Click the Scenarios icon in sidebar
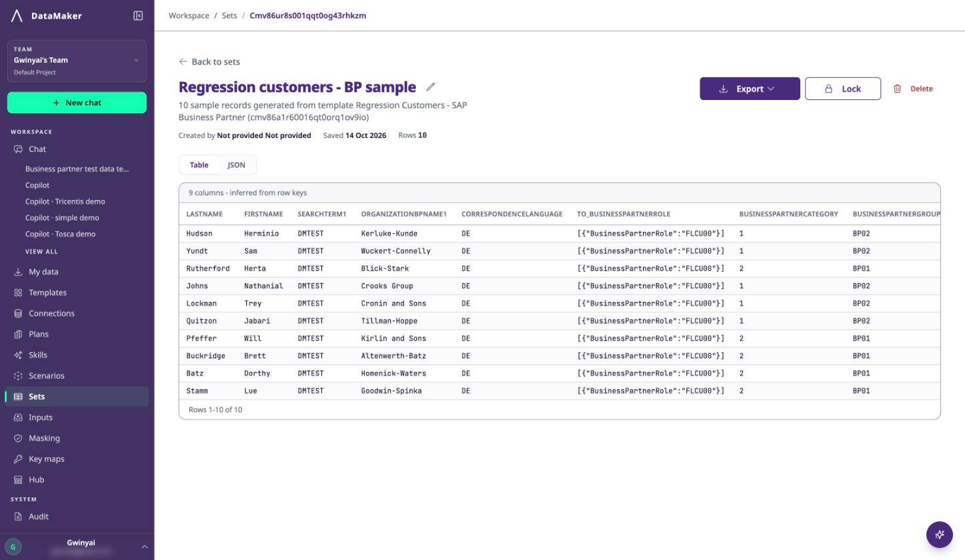The image size is (965, 560). pyautogui.click(x=18, y=376)
